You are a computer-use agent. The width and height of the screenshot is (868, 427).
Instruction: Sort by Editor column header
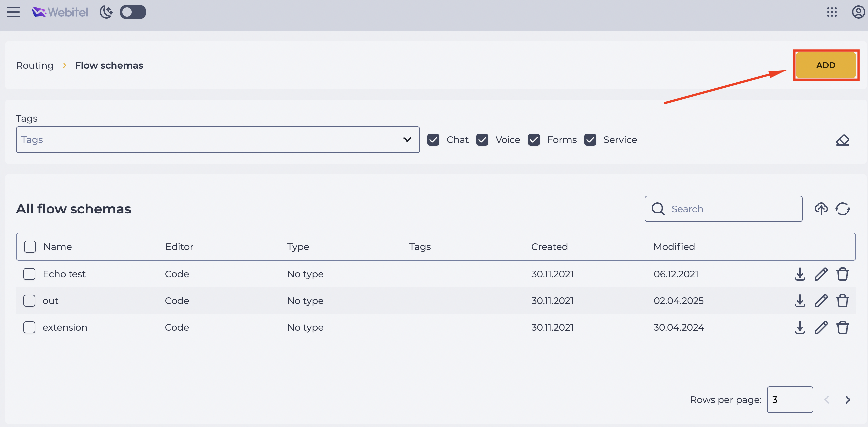(x=179, y=247)
